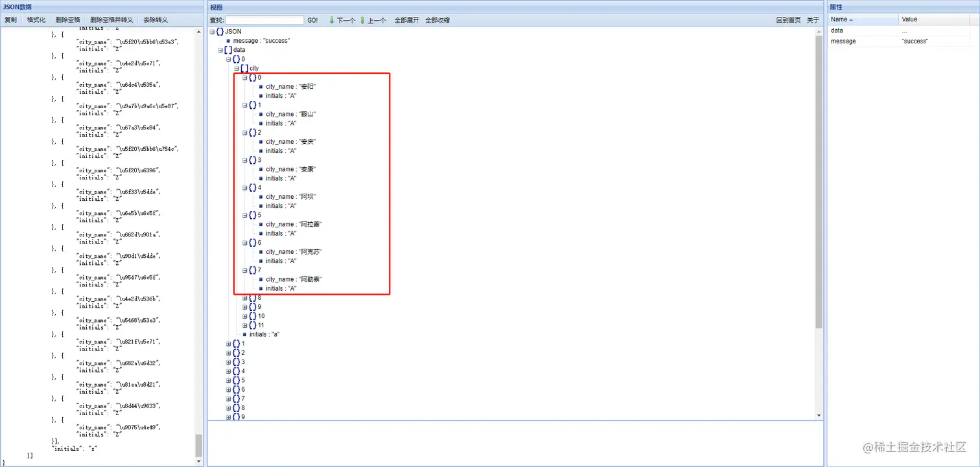Select tree node city_name : "阿拉善"
Viewport: 980px width, 467px height.
[294, 224]
